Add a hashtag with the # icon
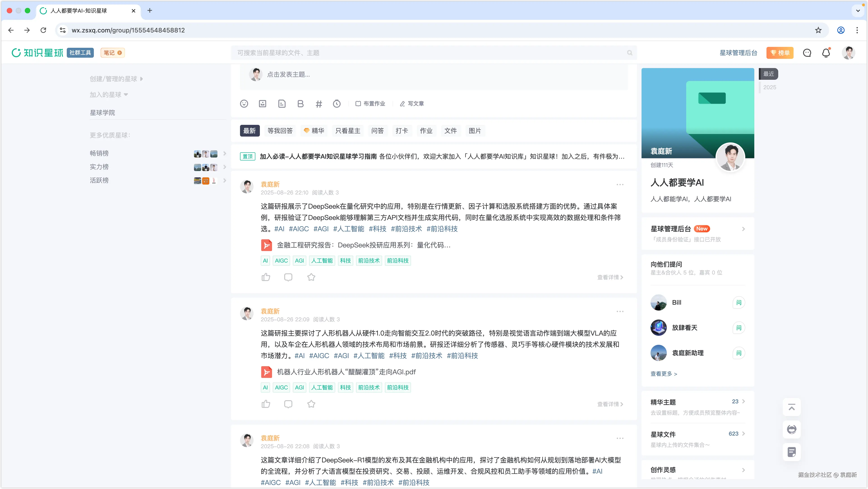The image size is (868, 489). (x=319, y=104)
